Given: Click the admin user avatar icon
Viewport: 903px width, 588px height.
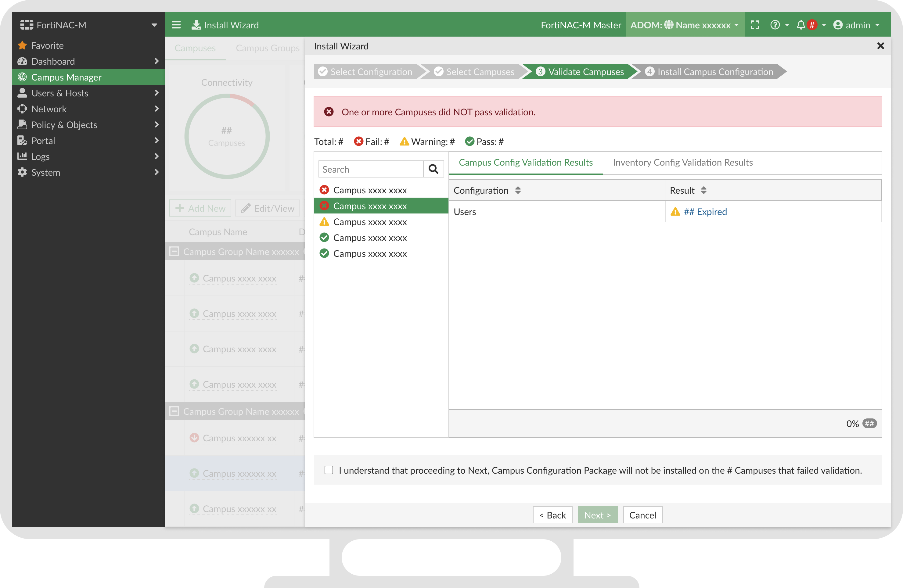Looking at the screenshot, I should coord(838,25).
